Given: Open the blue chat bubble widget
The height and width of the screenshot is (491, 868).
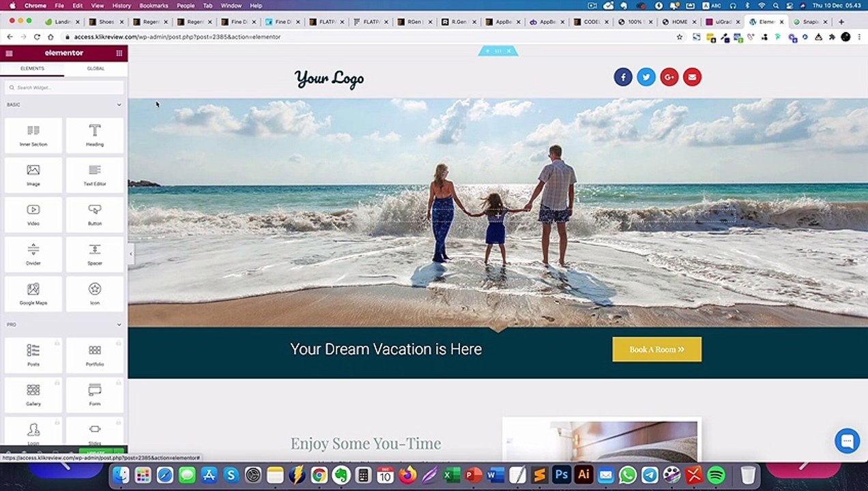Looking at the screenshot, I should coord(847,441).
